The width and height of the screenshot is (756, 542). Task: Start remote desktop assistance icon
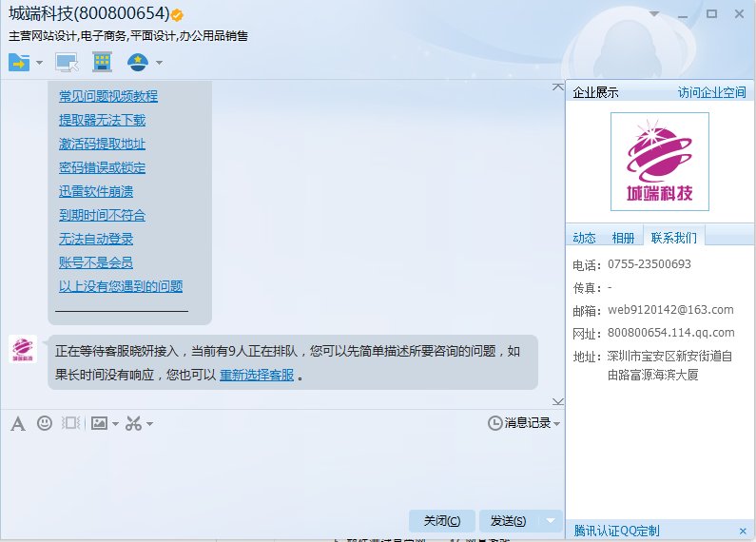(x=67, y=62)
